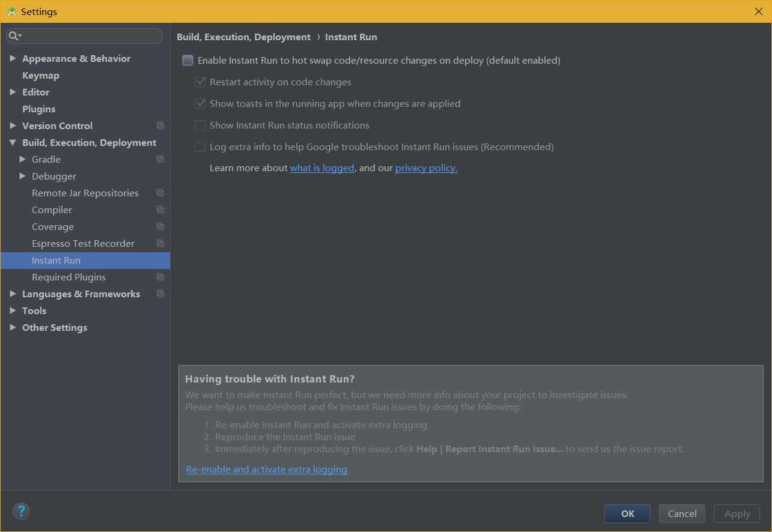772x532 pixels.
Task: Click the Re-enable and activate extra logging link
Action: pyautogui.click(x=266, y=470)
